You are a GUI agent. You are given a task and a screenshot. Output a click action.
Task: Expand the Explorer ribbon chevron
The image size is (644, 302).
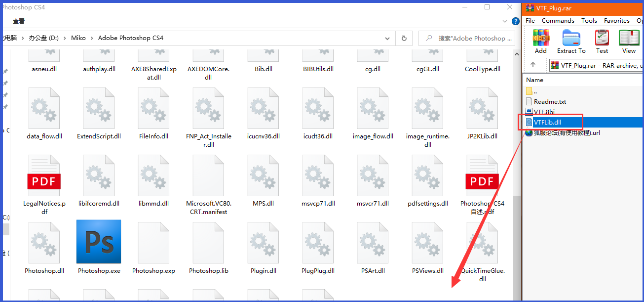coord(505,21)
